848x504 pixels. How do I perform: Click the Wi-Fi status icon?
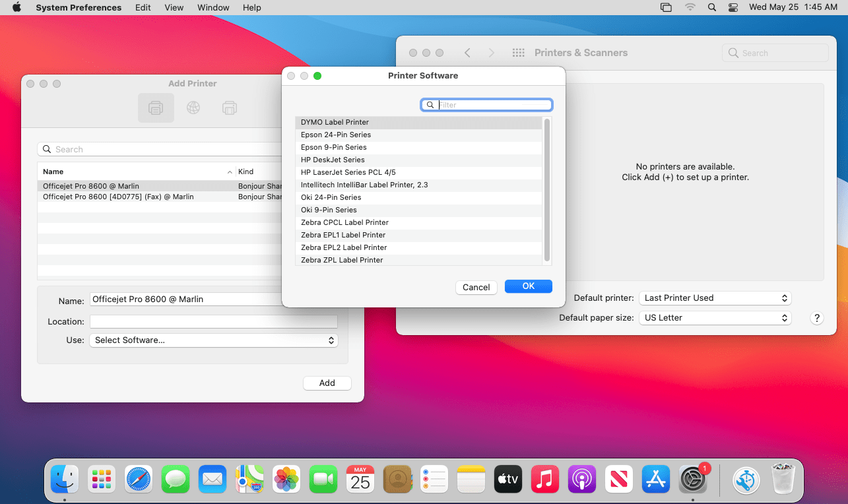click(690, 7)
